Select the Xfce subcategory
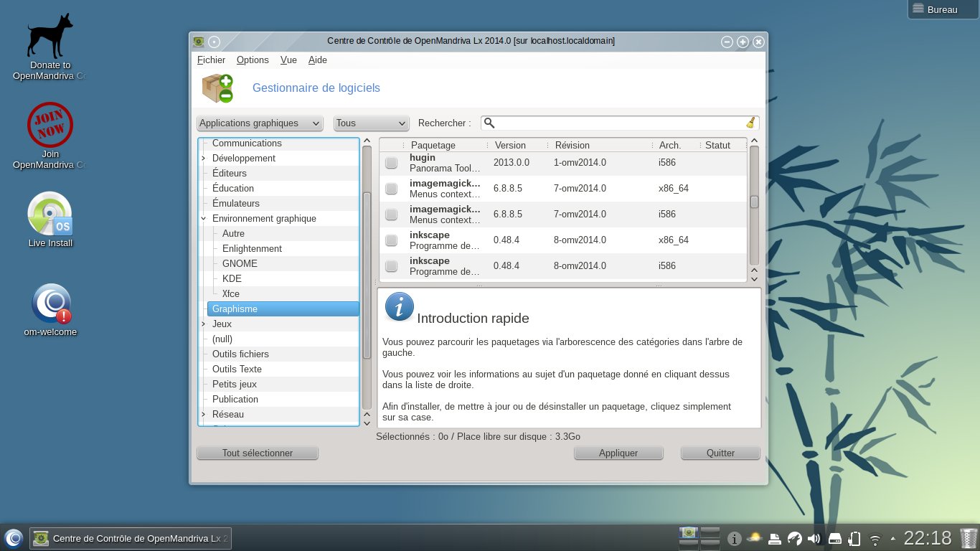The image size is (980, 551). point(231,294)
